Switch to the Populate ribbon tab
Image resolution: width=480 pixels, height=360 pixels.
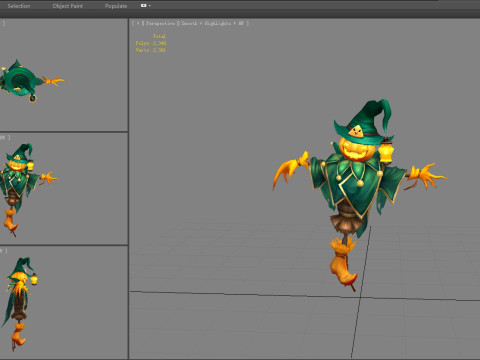coord(116,6)
